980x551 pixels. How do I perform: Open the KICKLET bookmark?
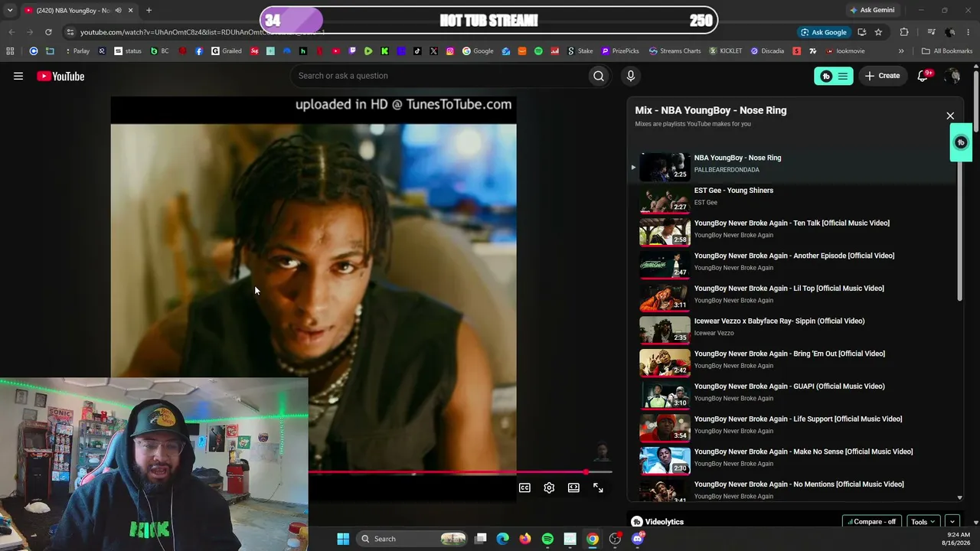(x=725, y=51)
